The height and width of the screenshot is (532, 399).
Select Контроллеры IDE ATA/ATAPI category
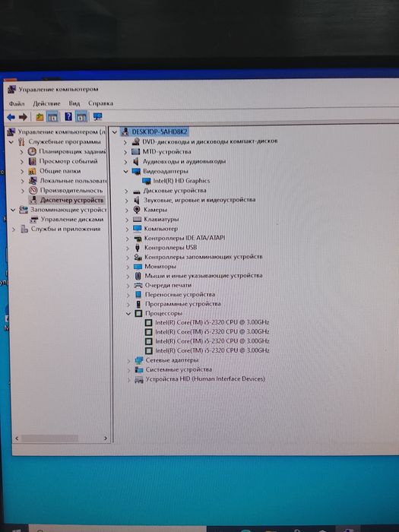[x=184, y=238]
